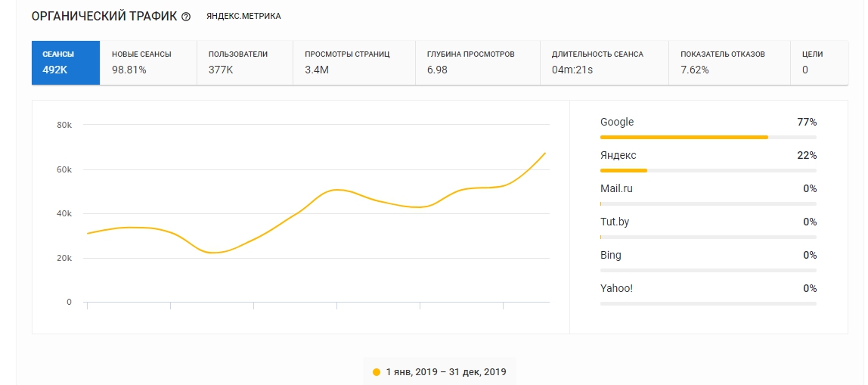Click the Yahoo! search engine label

click(616, 288)
